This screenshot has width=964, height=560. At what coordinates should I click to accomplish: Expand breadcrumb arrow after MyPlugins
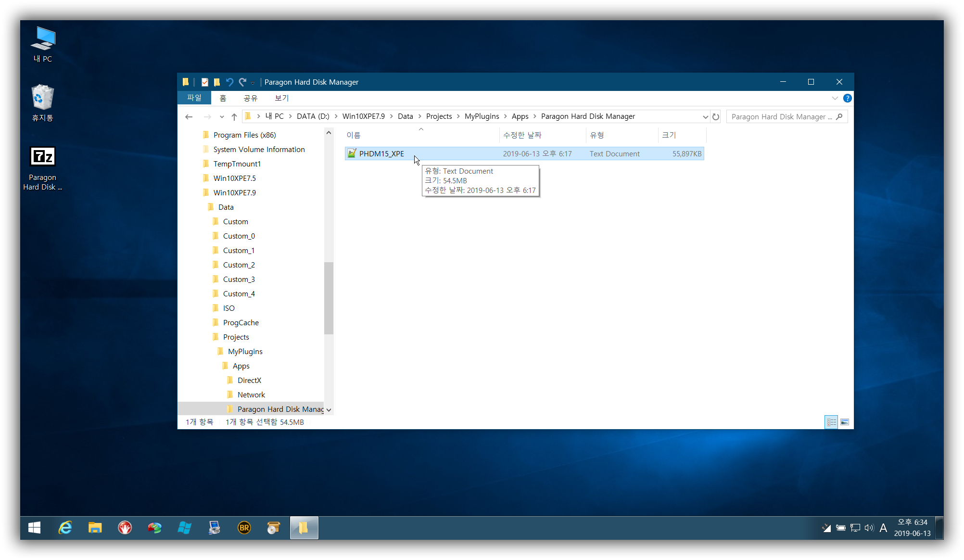point(506,116)
